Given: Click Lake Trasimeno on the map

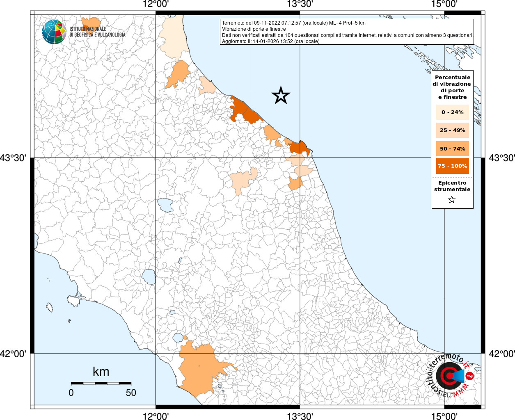Looking at the screenshot, I should 166,205.
